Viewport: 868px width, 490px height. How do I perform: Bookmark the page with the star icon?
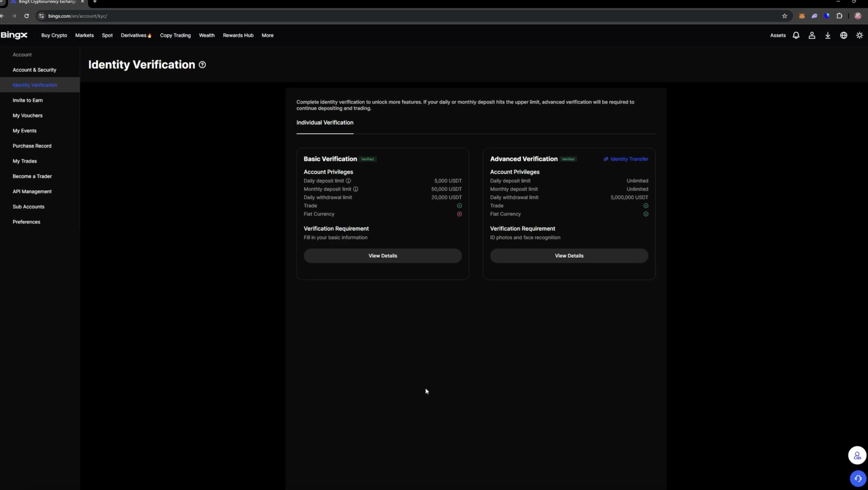(x=784, y=16)
